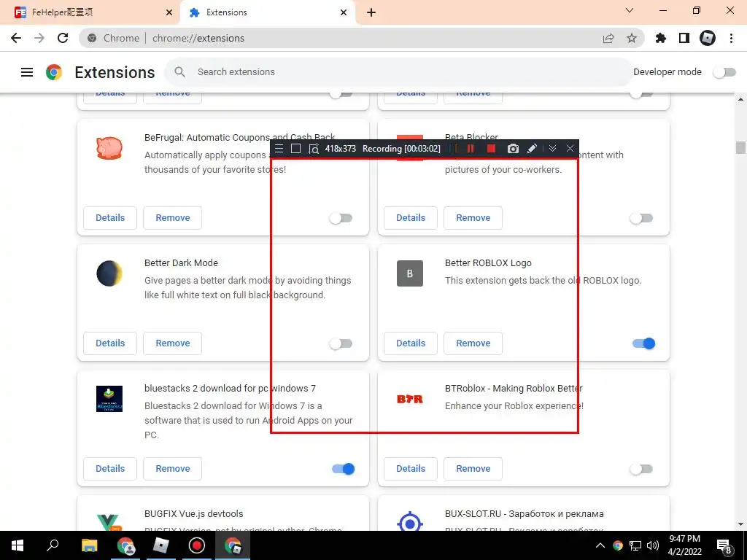Disable the bluestacks 2 extension toggle

point(343,469)
